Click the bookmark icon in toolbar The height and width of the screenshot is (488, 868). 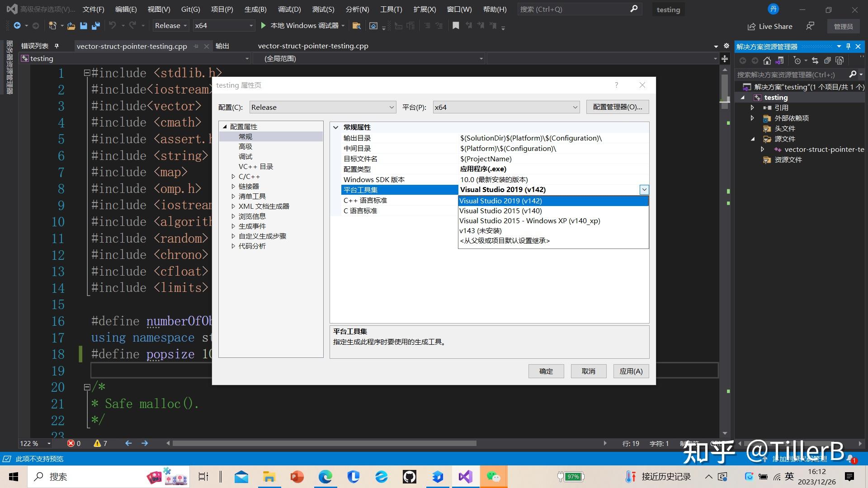[x=456, y=26]
